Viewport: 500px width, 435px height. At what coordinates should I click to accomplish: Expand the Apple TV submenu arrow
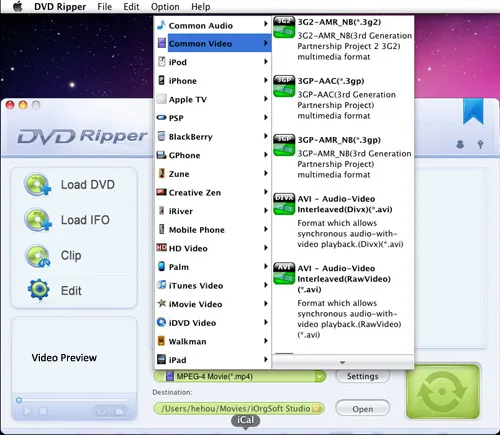click(x=266, y=99)
